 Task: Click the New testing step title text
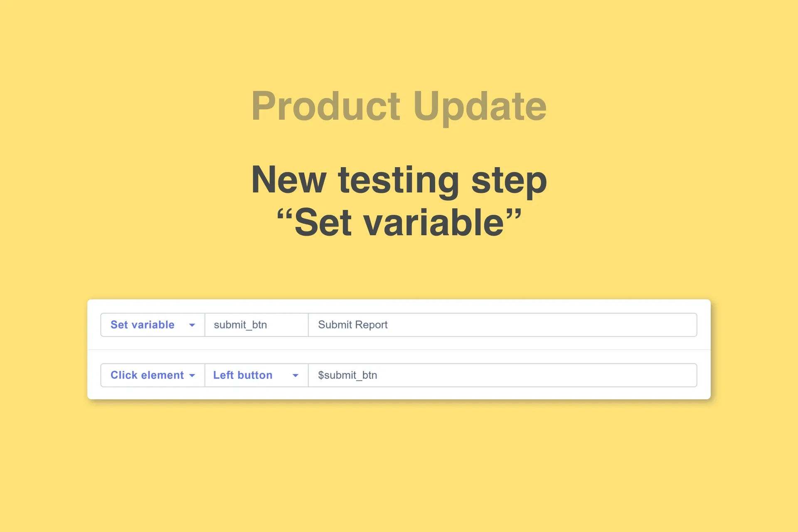click(x=399, y=180)
